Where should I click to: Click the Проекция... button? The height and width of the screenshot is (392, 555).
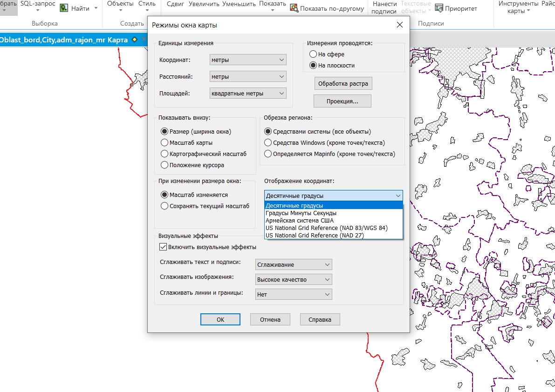pyautogui.click(x=343, y=101)
